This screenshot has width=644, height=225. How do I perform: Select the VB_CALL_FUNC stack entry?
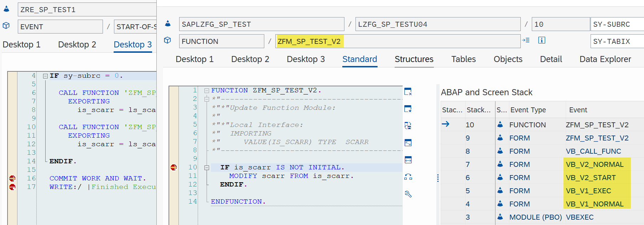pyautogui.click(x=593, y=151)
